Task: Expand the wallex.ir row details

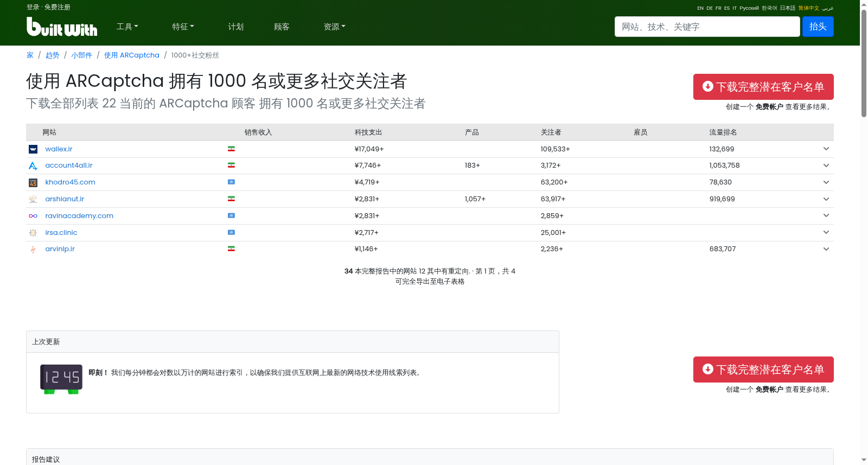Action: coord(826,149)
